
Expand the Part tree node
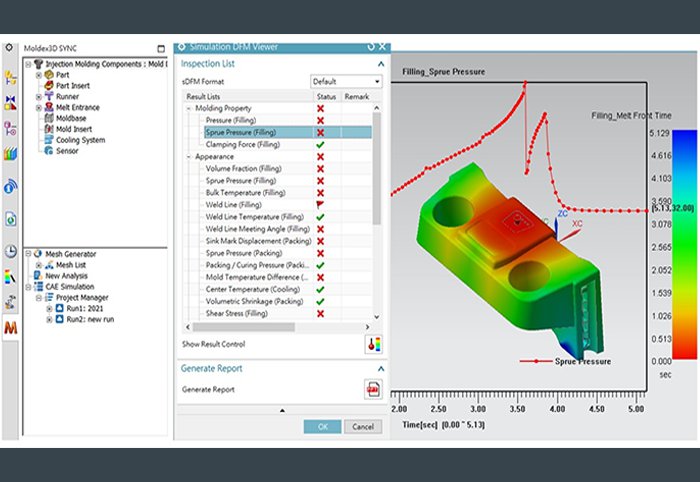[x=39, y=75]
